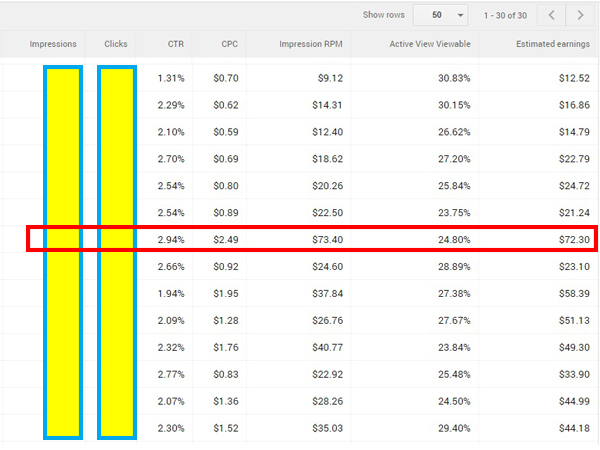The image size is (600, 450).
Task: Select earnings value $22.79
Action: coord(574,159)
